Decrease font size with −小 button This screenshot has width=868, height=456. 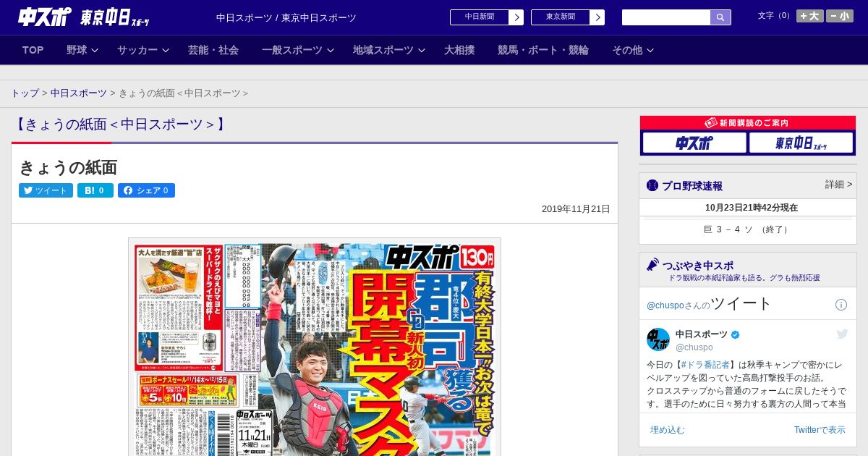[x=840, y=16]
